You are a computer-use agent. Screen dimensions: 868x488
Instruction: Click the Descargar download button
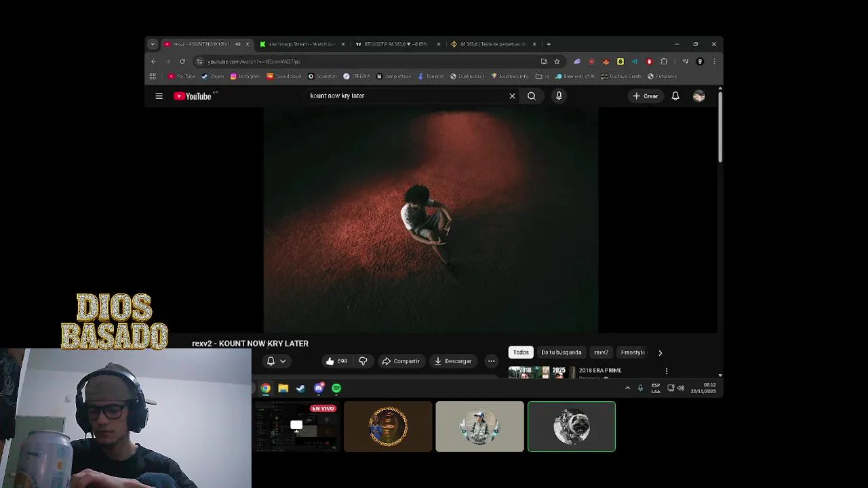point(453,361)
